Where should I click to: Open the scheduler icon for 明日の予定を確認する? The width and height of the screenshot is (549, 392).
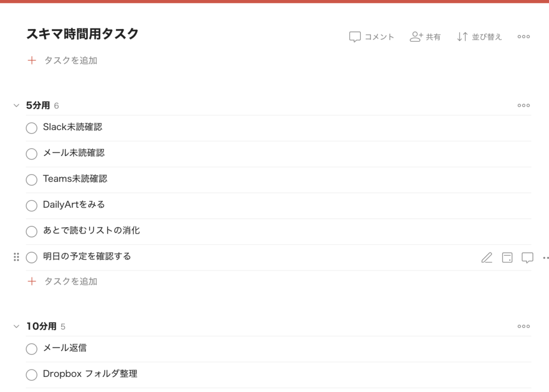click(507, 258)
